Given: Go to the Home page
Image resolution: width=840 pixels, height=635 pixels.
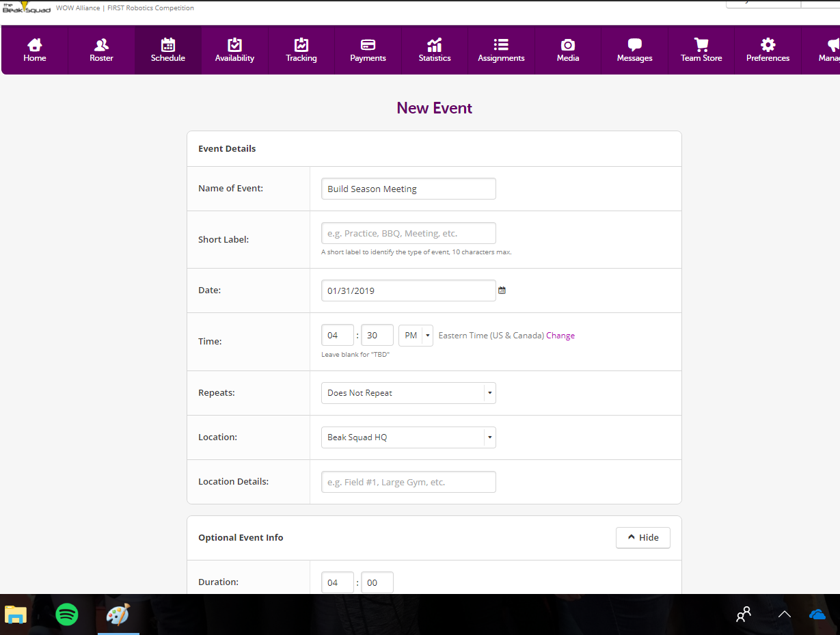Looking at the screenshot, I should tap(35, 50).
